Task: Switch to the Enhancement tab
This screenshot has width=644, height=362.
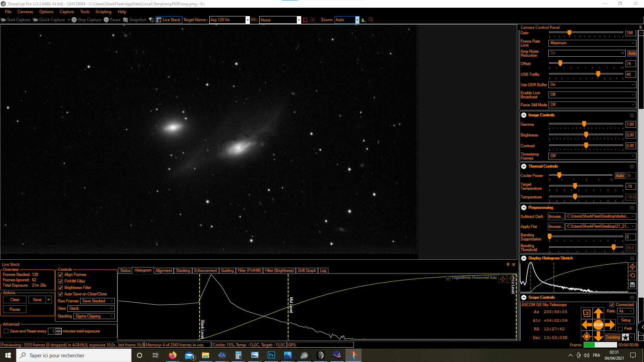Action: pos(205,270)
